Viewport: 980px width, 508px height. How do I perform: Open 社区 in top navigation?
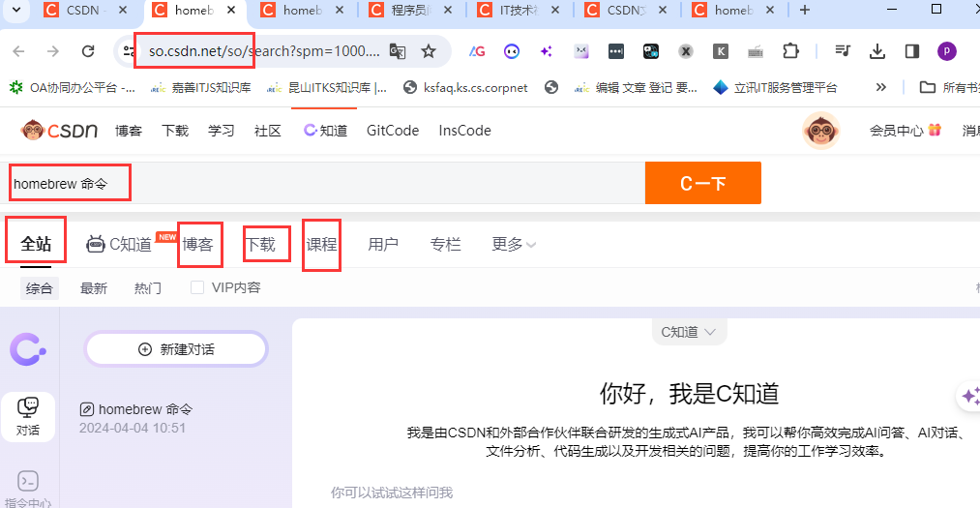[268, 131]
